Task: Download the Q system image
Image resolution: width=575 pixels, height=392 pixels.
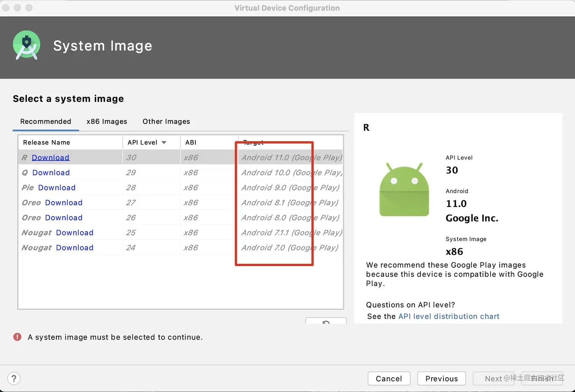Action: [x=51, y=173]
